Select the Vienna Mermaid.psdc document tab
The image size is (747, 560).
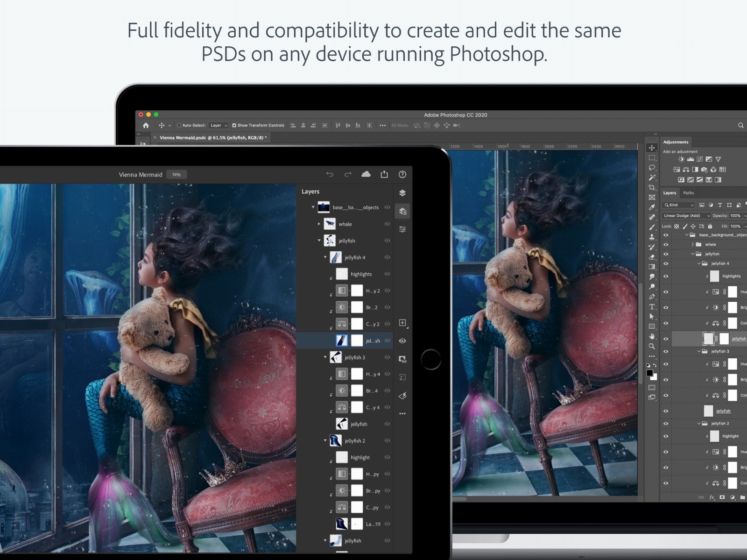click(213, 138)
